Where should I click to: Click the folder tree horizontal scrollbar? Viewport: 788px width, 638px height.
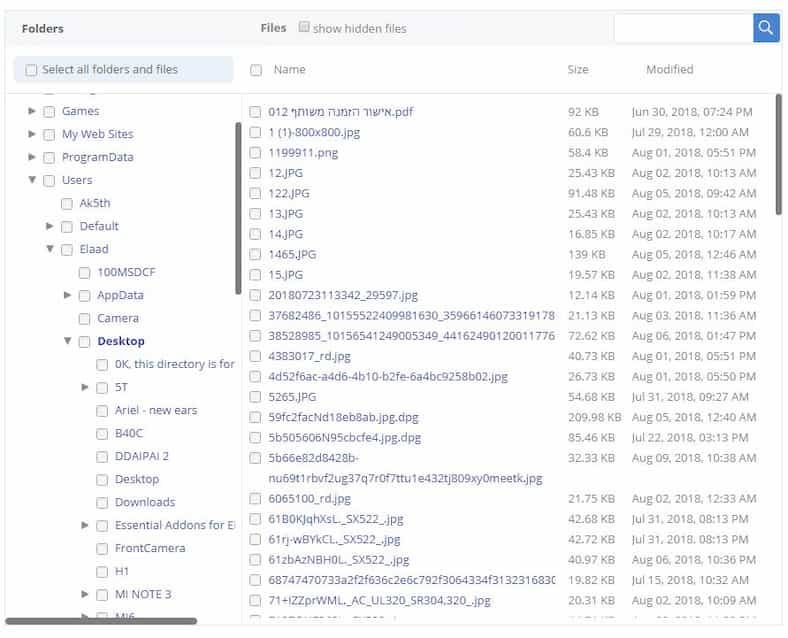coord(100,621)
